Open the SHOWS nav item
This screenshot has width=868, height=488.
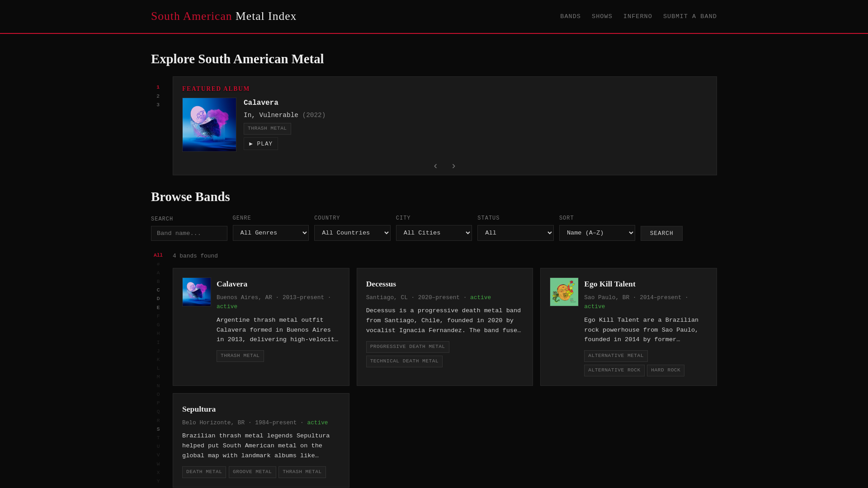(x=602, y=16)
